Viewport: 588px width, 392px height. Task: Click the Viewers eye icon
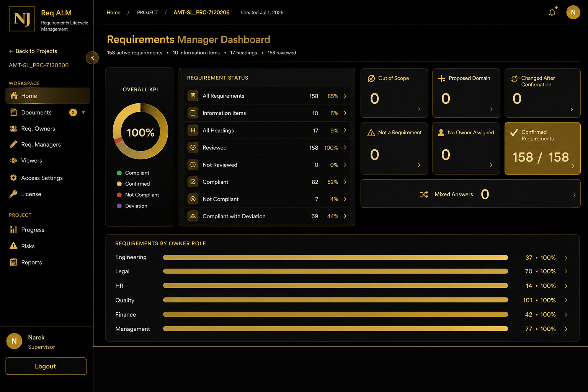13,160
